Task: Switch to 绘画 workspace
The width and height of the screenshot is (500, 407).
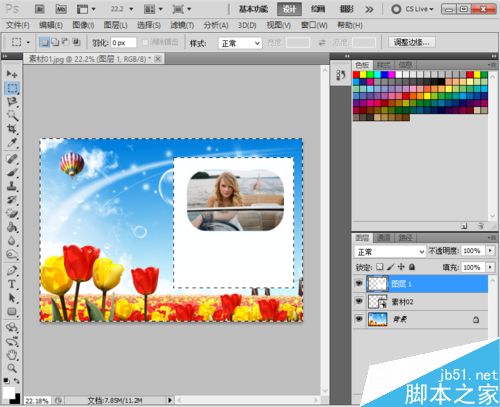Action: (318, 9)
